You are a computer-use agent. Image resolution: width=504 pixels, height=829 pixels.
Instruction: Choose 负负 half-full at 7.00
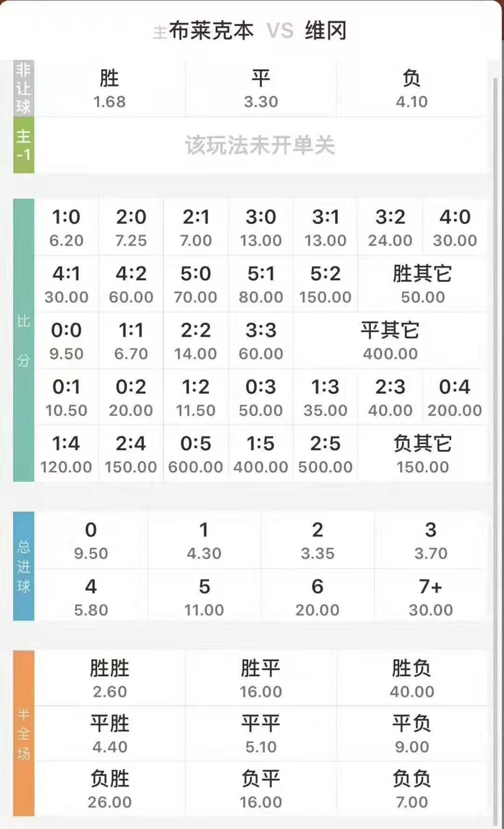(412, 789)
